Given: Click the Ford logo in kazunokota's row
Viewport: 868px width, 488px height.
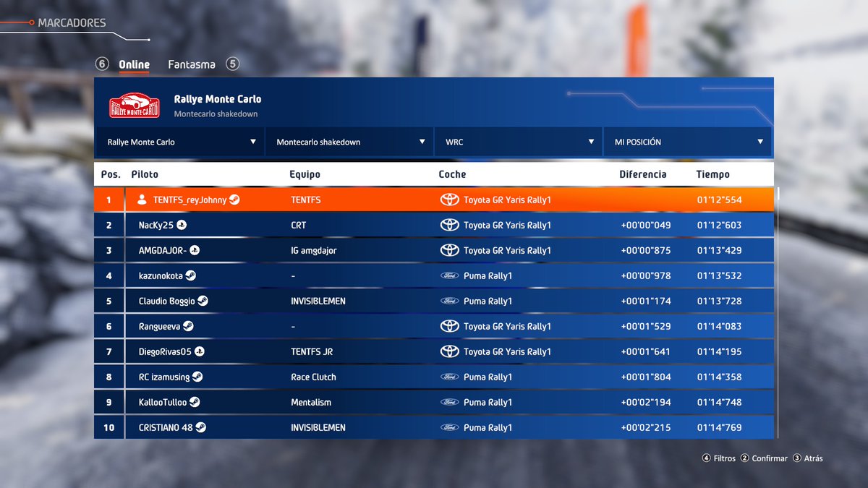Looking at the screenshot, I should tap(450, 275).
